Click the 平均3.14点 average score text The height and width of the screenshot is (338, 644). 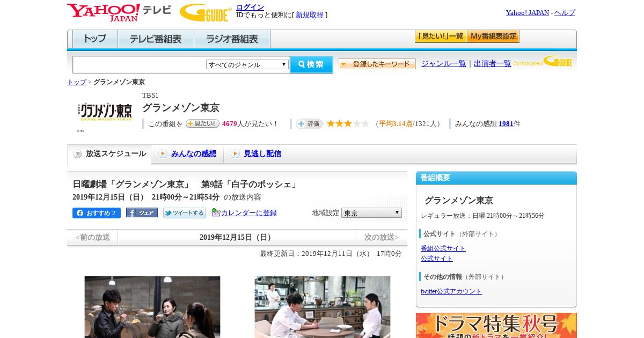[x=396, y=124]
